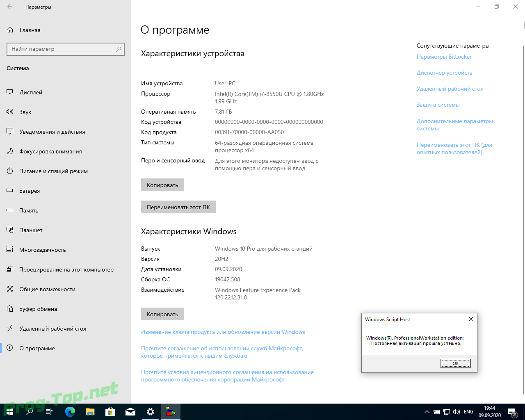Image resolution: width=525 pixels, height=420 pixels.
Task: Click the Переименовать этот ПК button
Action: [178, 207]
